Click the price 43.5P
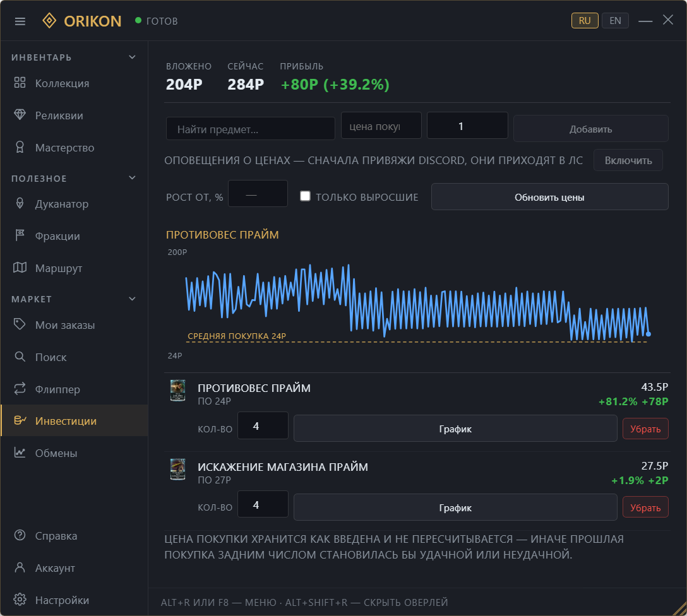Screen dimensions: 687x616 (655, 387)
